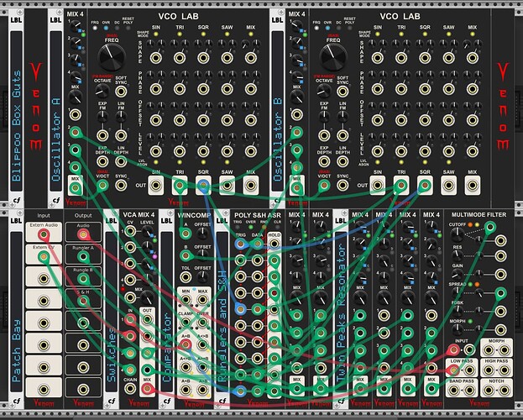Click SAW output jack on Oscillator B VCO Lab
Screen dimensions: 523x420
[x=448, y=185]
